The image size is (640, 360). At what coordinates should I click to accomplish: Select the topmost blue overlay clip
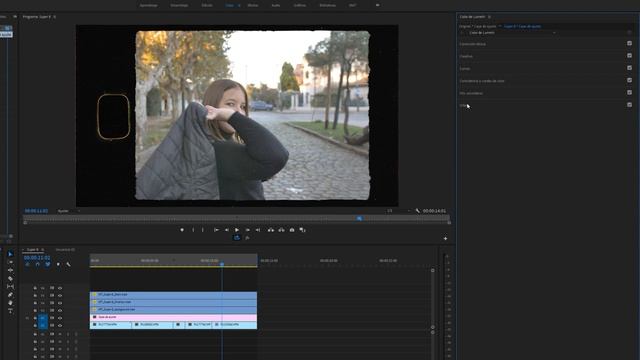(173, 294)
